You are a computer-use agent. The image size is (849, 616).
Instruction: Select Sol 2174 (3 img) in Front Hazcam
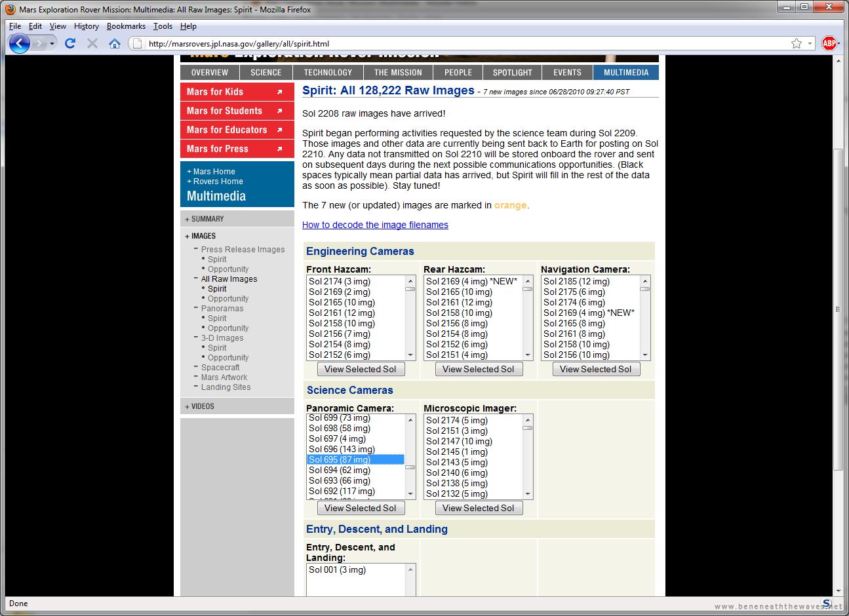pyautogui.click(x=356, y=281)
